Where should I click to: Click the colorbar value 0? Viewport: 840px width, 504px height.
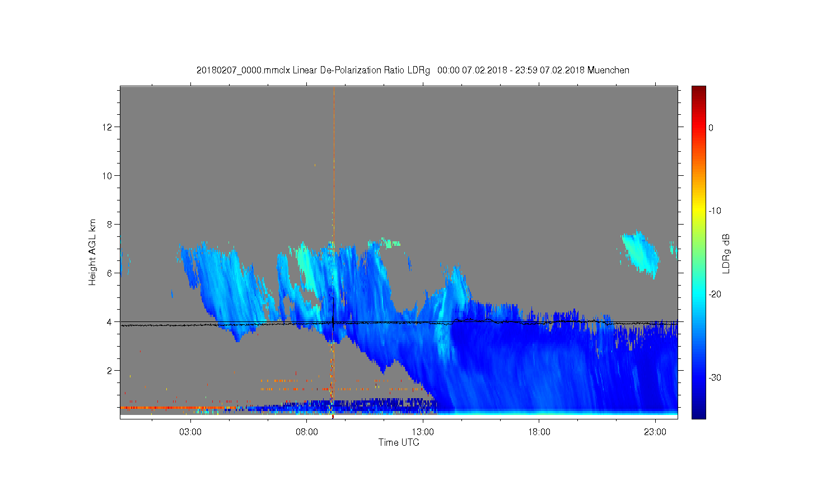pyautogui.click(x=711, y=128)
